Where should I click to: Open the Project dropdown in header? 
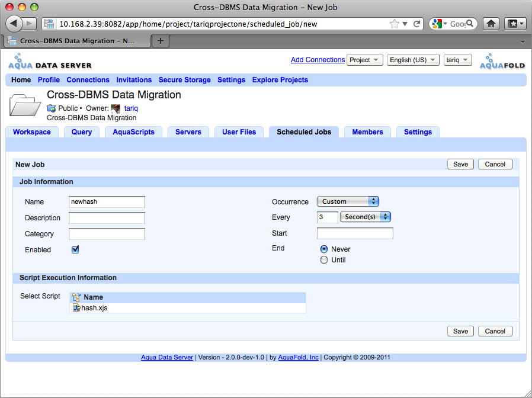tap(364, 60)
